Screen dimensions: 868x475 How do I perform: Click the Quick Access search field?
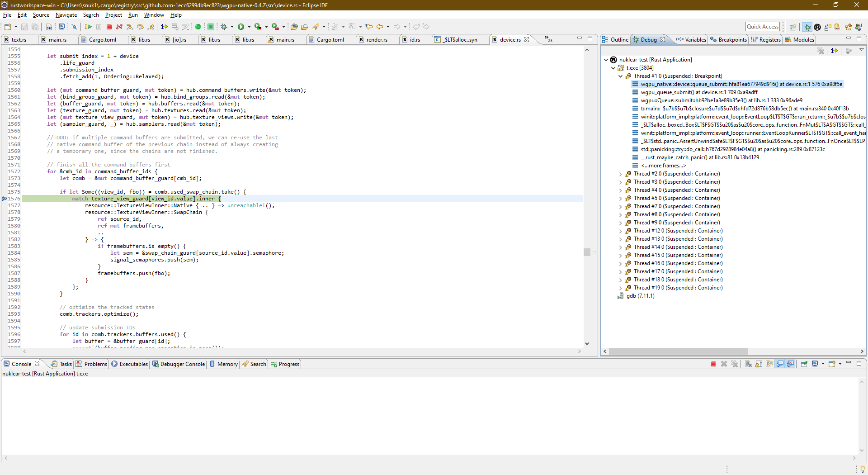click(x=762, y=27)
